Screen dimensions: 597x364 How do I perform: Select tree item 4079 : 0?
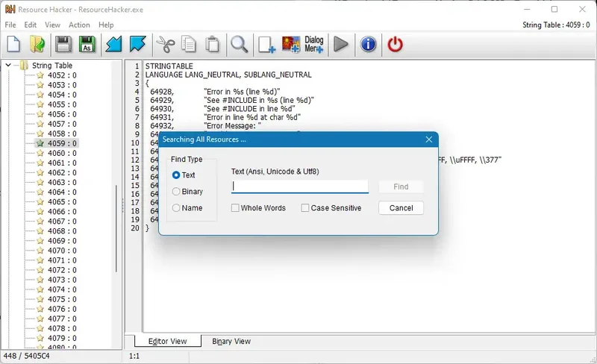[x=62, y=338]
